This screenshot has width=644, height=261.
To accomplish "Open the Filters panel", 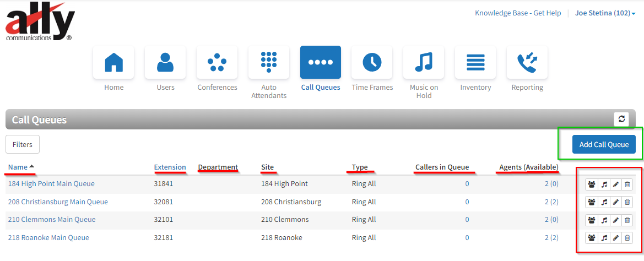I will coord(23,145).
